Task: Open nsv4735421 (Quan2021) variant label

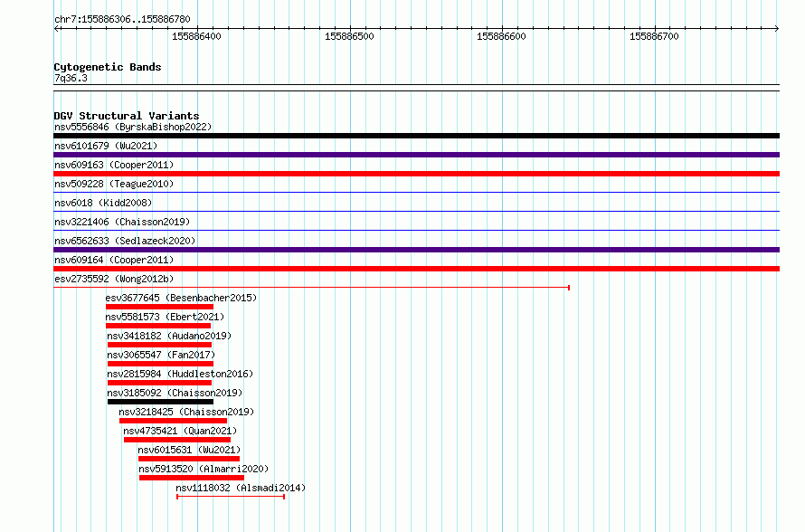Action: point(180,431)
